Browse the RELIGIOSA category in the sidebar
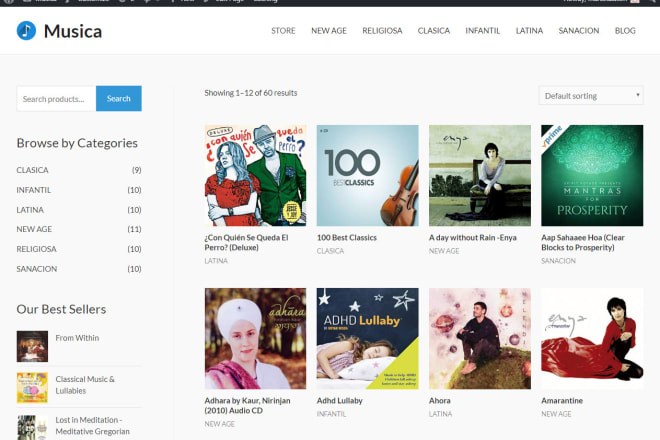 click(x=36, y=249)
